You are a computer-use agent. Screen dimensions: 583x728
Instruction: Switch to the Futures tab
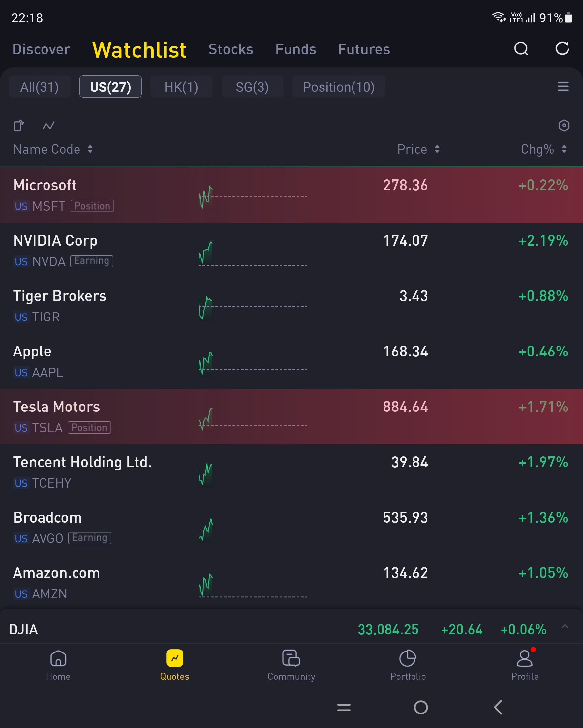pos(364,49)
